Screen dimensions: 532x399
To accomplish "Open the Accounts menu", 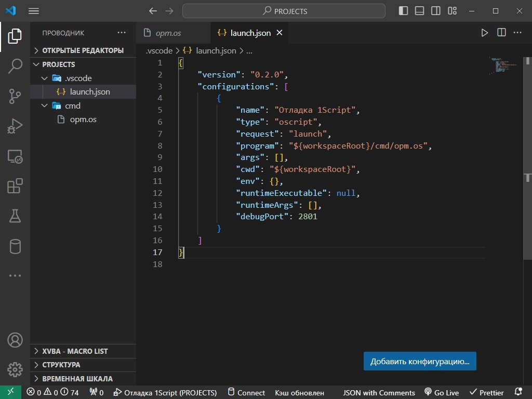I will point(15,340).
